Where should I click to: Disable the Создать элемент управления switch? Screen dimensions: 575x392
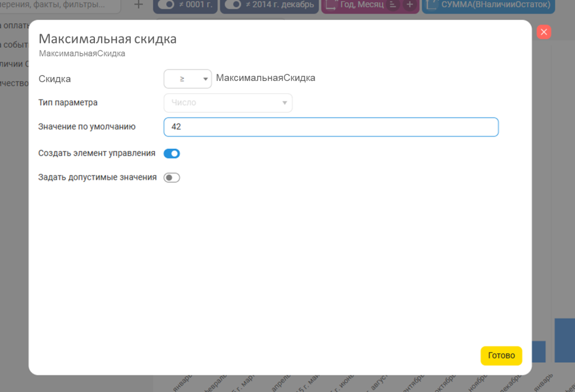point(171,153)
